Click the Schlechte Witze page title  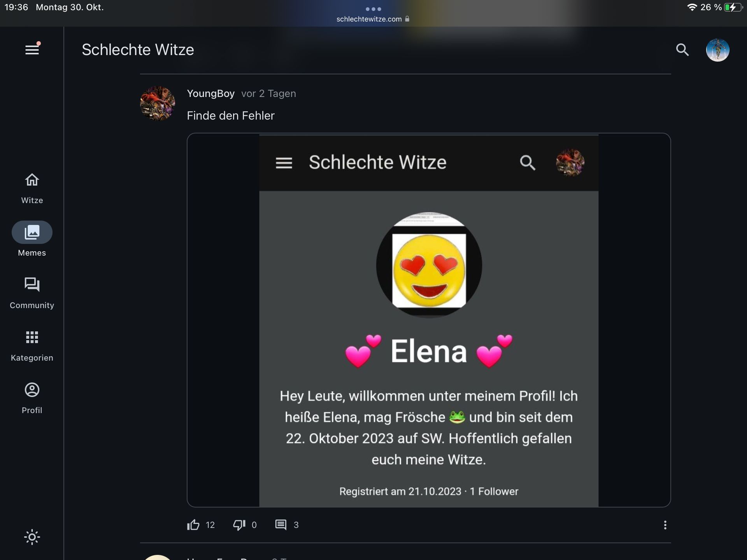(138, 50)
